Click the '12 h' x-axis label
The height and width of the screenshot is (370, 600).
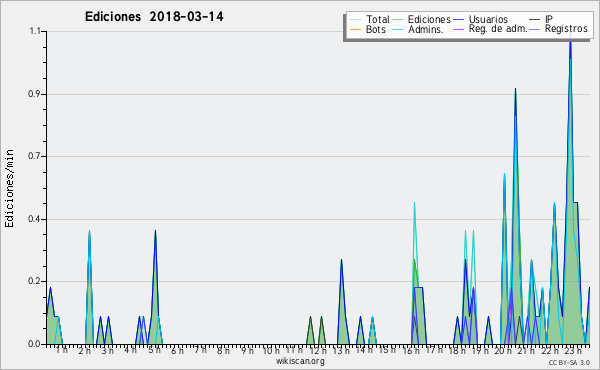coord(318,351)
